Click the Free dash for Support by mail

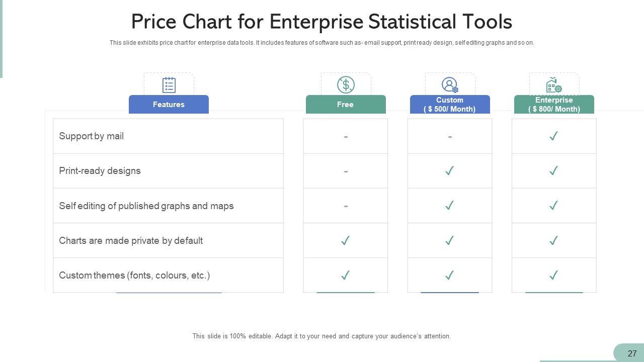346,136
